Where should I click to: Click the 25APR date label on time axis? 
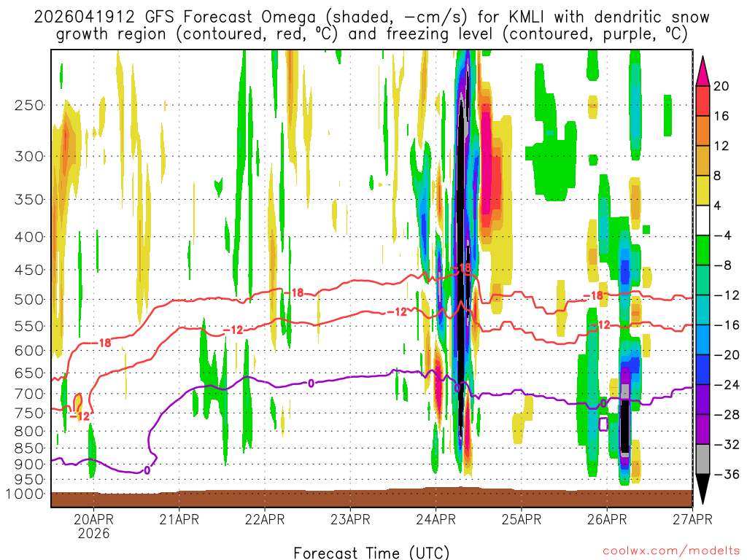[521, 519]
